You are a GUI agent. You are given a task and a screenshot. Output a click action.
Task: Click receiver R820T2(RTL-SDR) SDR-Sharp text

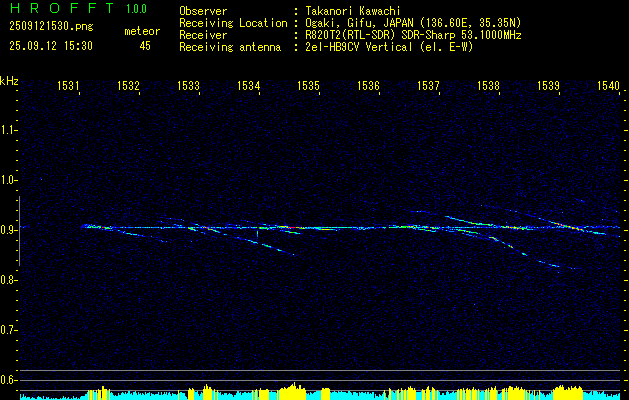pyautogui.click(x=413, y=35)
